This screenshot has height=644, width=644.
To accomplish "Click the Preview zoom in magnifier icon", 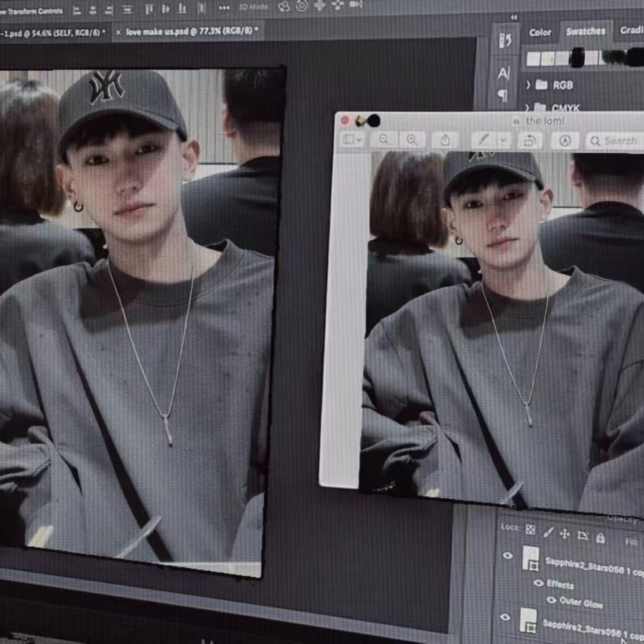I will 412,140.
